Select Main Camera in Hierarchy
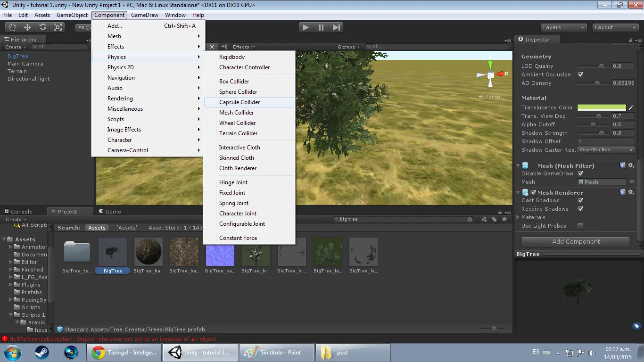Screen dimensions: 644x362 (25, 64)
